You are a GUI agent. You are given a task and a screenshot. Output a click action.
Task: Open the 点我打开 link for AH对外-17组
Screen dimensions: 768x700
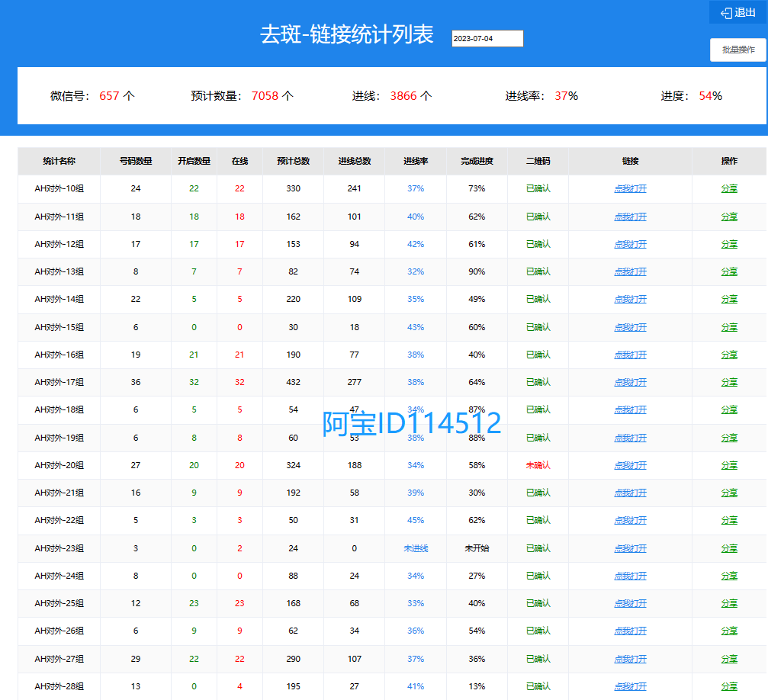coord(631,382)
